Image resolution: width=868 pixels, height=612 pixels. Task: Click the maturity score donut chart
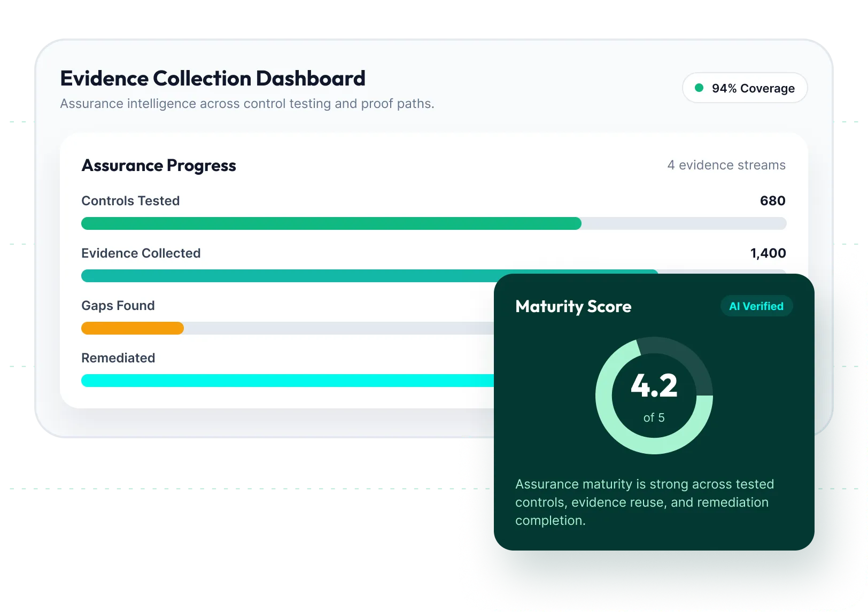654,396
